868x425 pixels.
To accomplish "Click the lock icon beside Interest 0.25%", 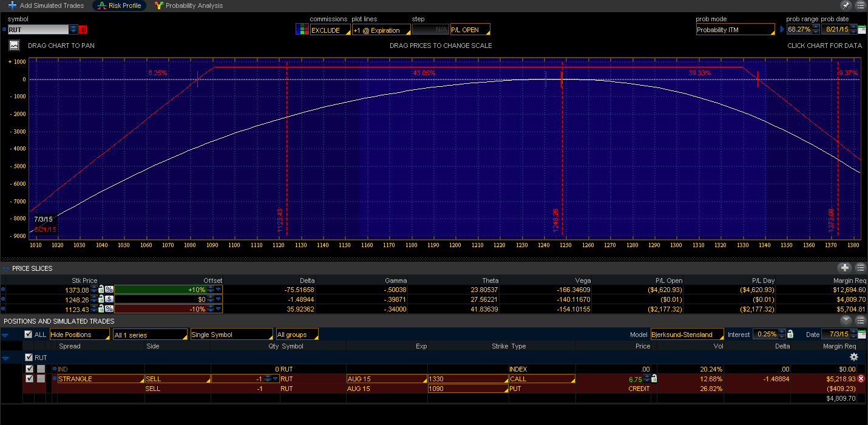I will [790, 334].
